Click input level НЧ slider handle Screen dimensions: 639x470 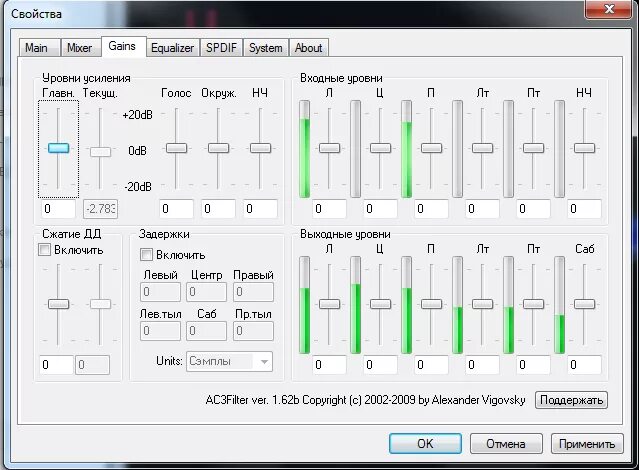(x=584, y=148)
